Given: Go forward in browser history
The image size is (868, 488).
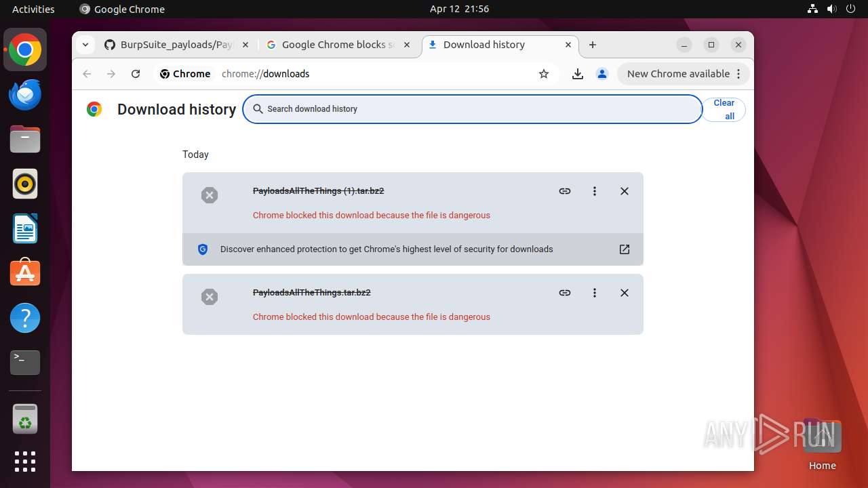Looking at the screenshot, I should coord(111,74).
